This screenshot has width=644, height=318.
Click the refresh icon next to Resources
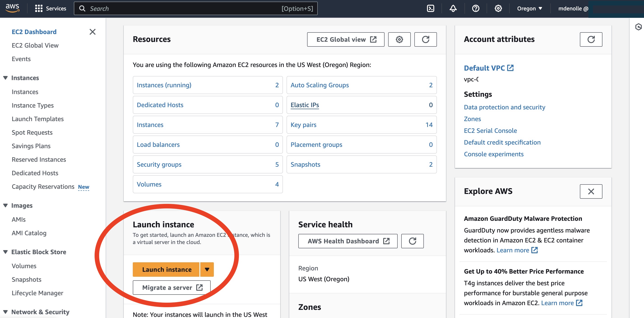(426, 39)
